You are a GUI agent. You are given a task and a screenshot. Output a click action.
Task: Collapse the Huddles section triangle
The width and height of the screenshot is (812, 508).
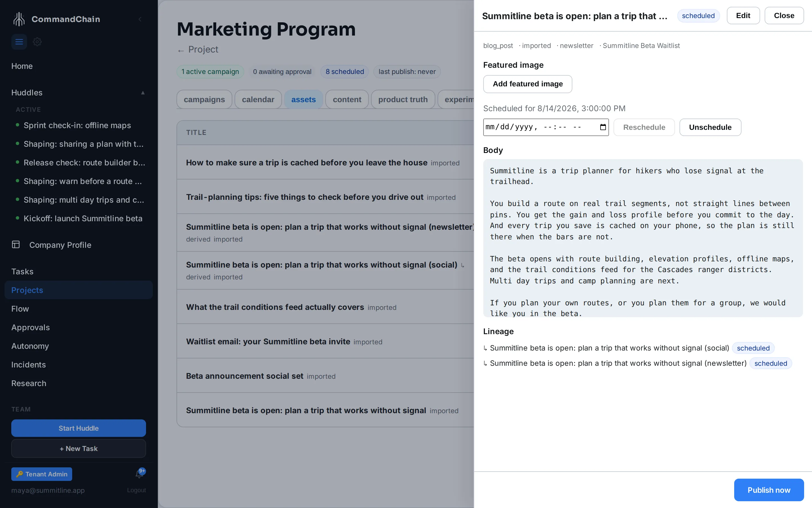pyautogui.click(x=143, y=93)
